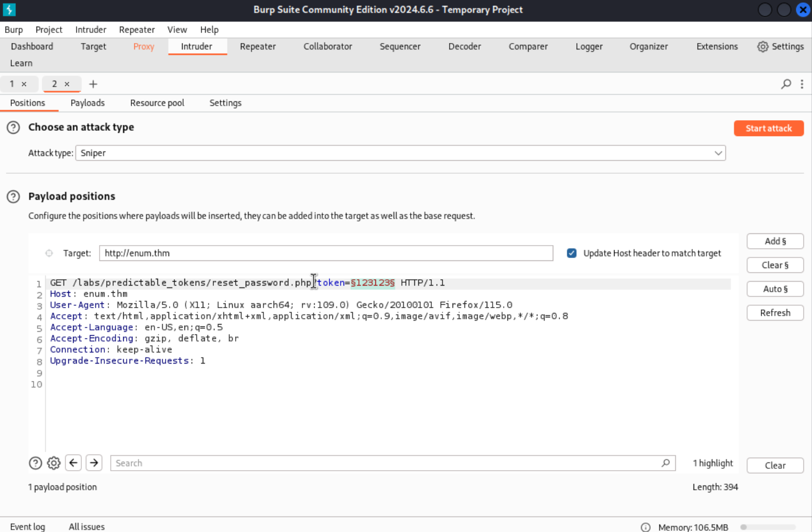Open the Intruder Settings sub-tab
Image resolution: width=812 pixels, height=532 pixels.
pos(225,103)
